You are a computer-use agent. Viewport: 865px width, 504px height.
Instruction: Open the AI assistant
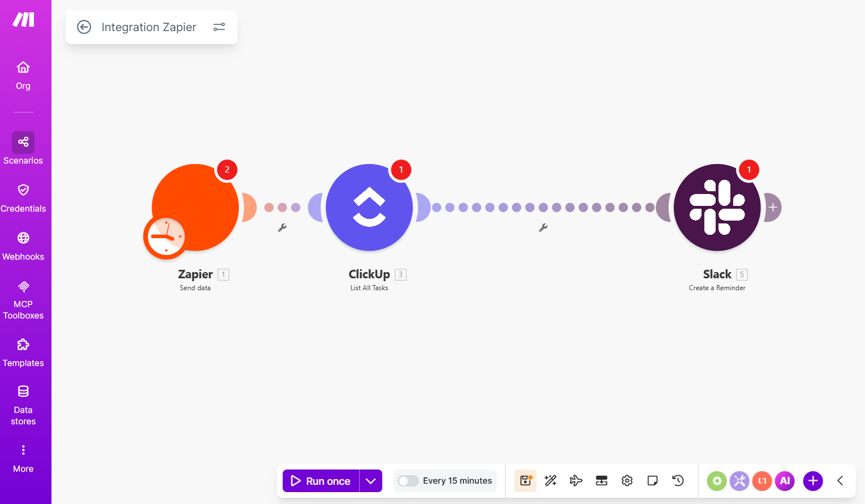pos(785,480)
